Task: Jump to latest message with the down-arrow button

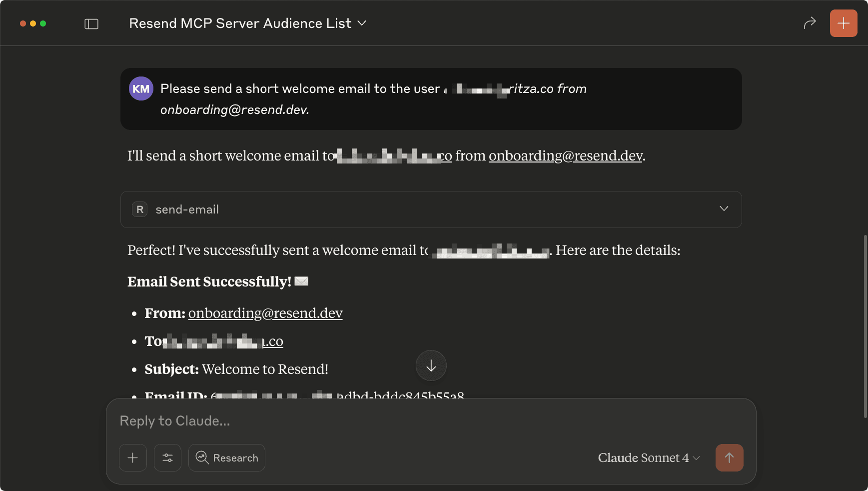Action: (431, 365)
